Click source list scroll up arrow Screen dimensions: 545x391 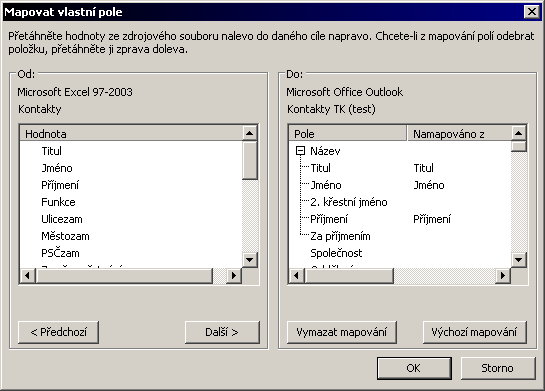pyautogui.click(x=250, y=133)
